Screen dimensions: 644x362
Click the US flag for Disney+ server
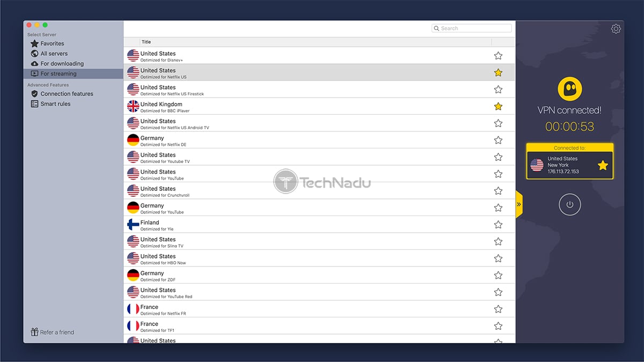(133, 56)
